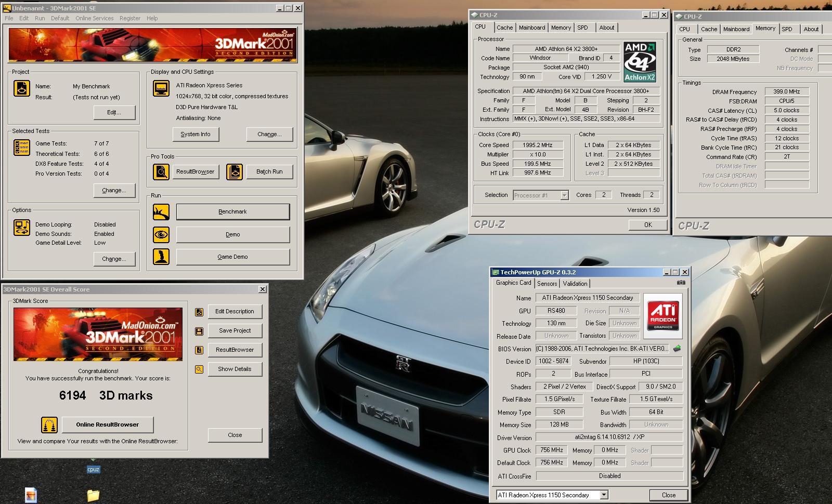Switch to Memory tab in first CPU-Z
832x504 pixels.
click(561, 28)
